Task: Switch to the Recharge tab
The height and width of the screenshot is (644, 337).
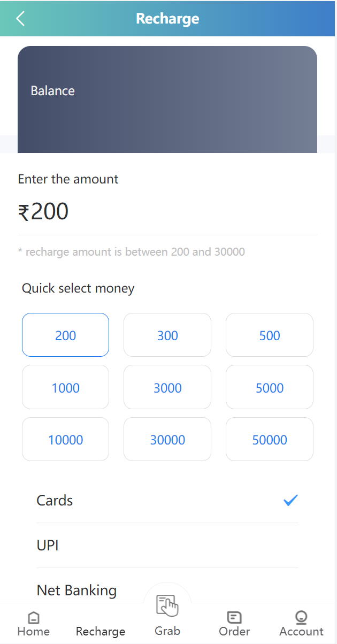Action: pyautogui.click(x=101, y=631)
